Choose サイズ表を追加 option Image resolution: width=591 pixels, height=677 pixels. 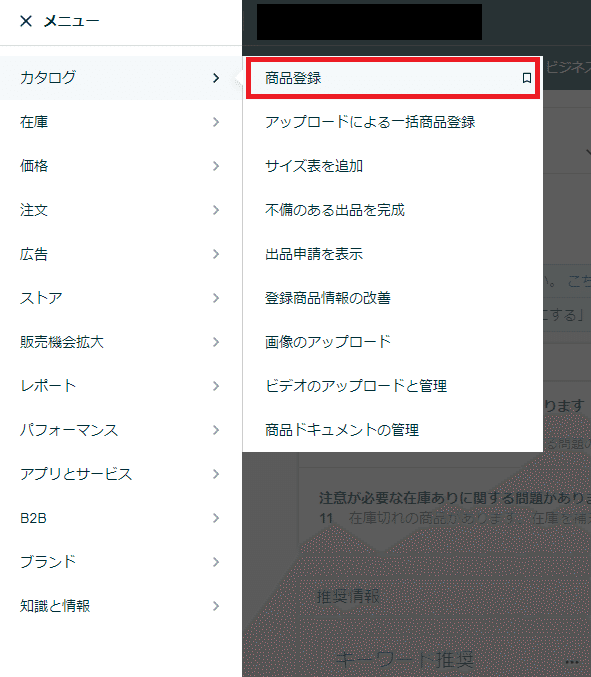pos(314,166)
